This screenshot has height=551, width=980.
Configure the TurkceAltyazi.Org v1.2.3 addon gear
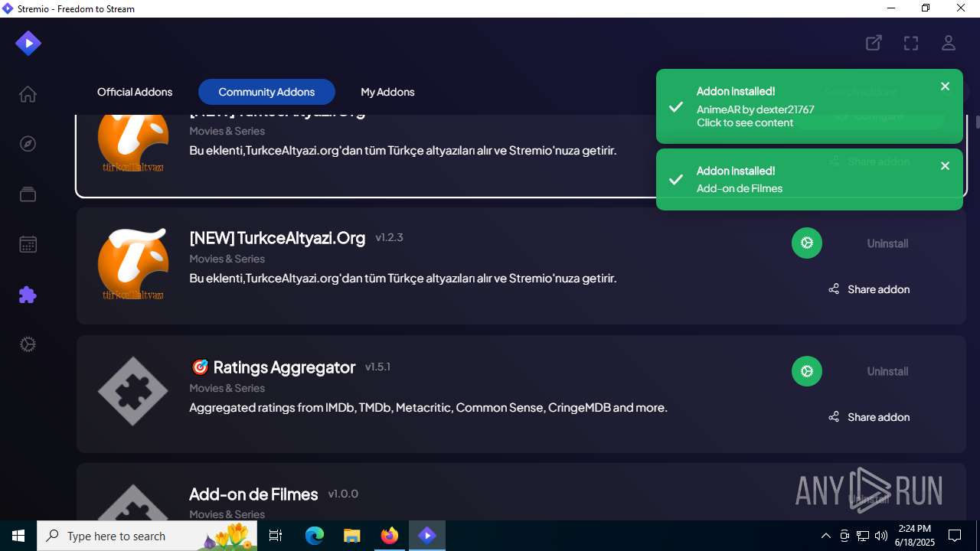coord(806,243)
